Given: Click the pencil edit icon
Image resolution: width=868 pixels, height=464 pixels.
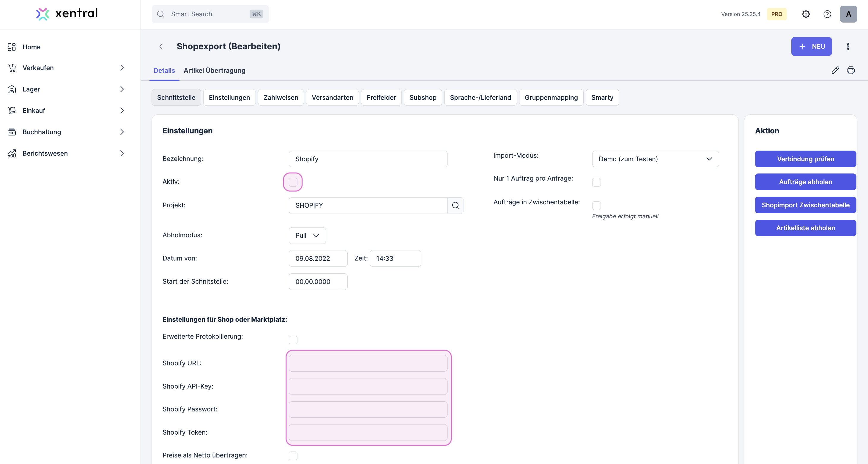Looking at the screenshot, I should tap(835, 70).
